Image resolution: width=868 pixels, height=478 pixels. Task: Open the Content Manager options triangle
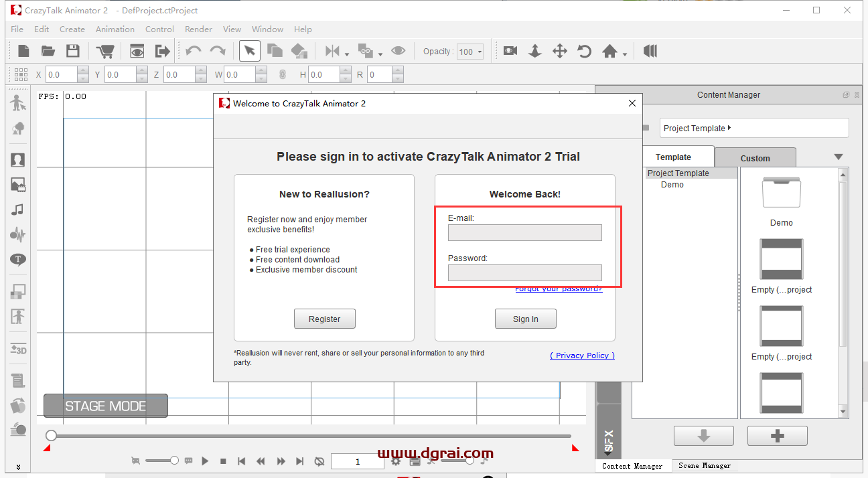click(x=839, y=157)
